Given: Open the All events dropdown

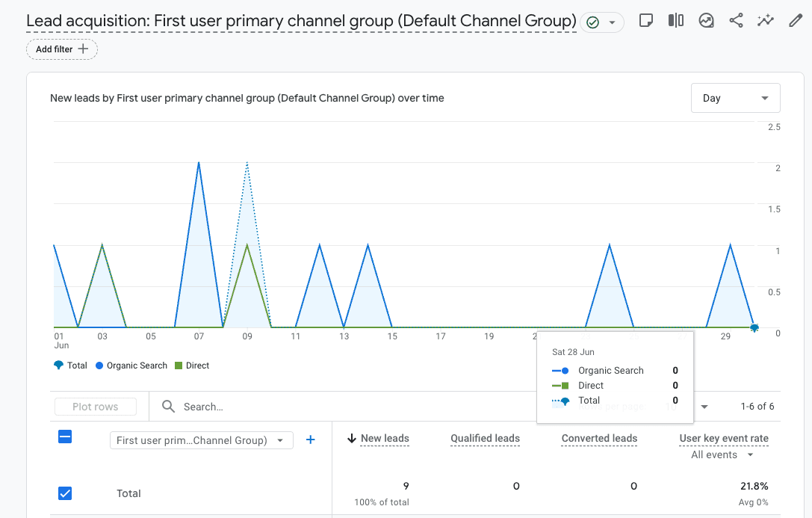Looking at the screenshot, I should 722,454.
